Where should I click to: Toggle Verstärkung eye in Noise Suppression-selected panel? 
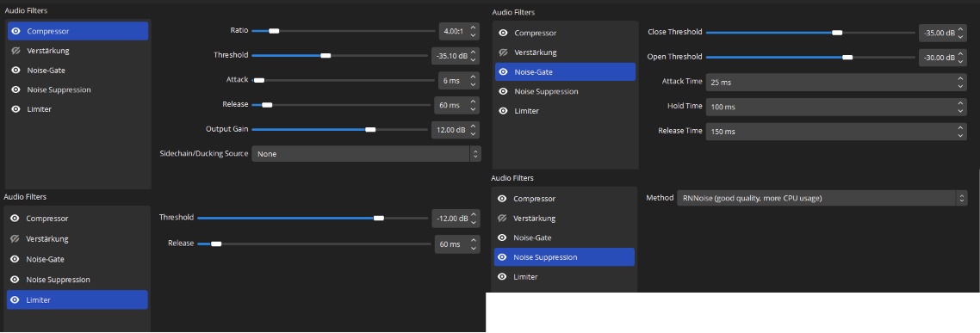pyautogui.click(x=501, y=219)
